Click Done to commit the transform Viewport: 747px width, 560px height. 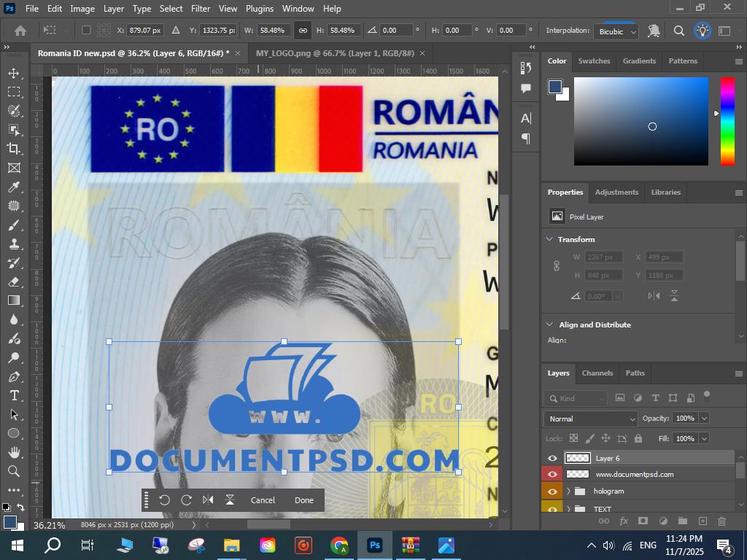click(304, 500)
